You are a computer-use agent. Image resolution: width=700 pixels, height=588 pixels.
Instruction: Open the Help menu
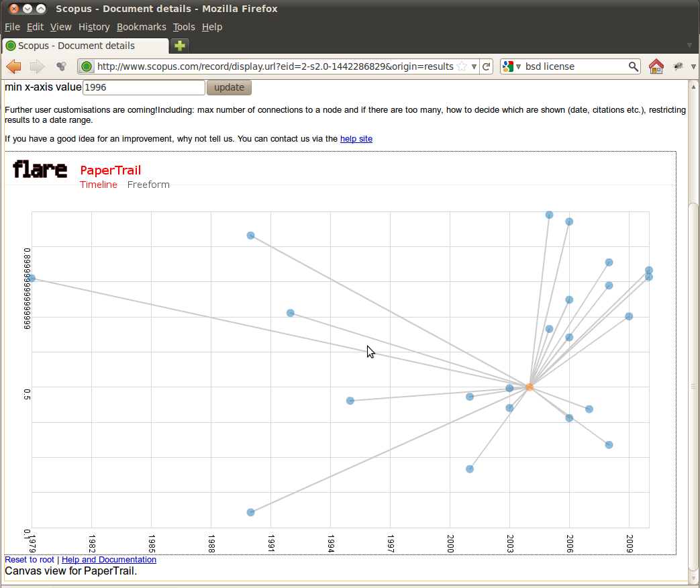[211, 27]
